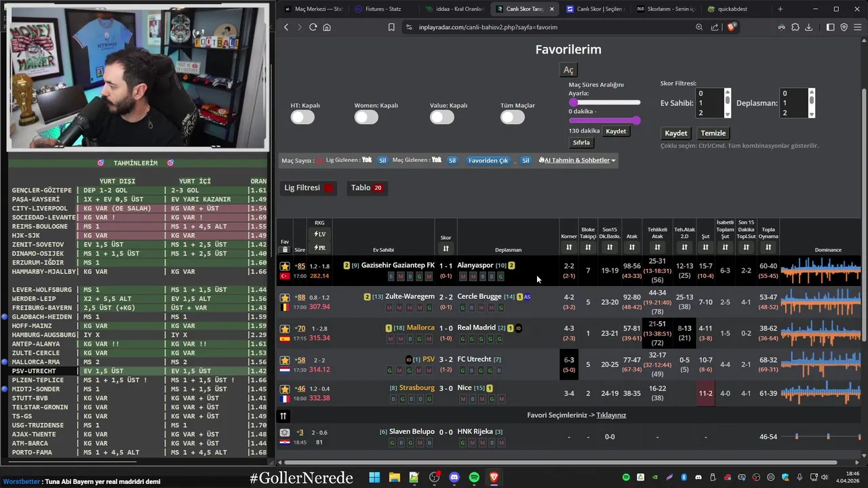Click the favorite star for PSV row
The height and width of the screenshot is (488, 868).
[285, 360]
